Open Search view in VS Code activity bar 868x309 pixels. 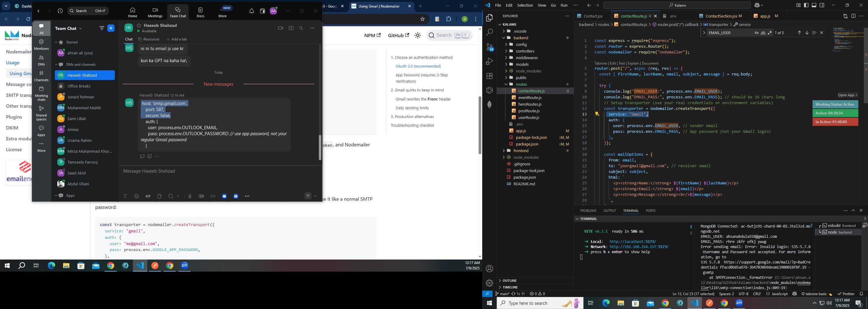[x=489, y=32]
